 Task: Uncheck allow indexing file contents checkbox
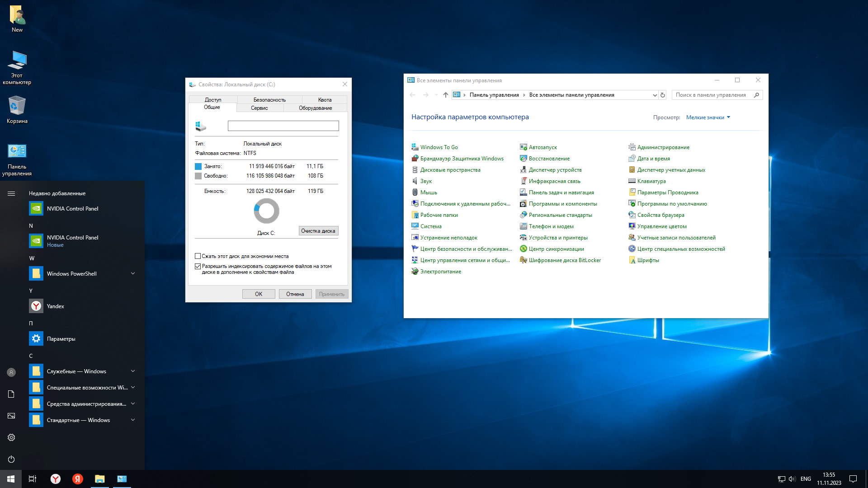[198, 267]
